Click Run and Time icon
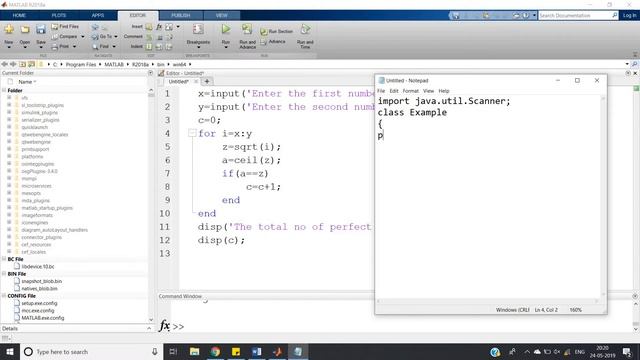This screenshot has width=640, height=360. pyautogui.click(x=305, y=29)
